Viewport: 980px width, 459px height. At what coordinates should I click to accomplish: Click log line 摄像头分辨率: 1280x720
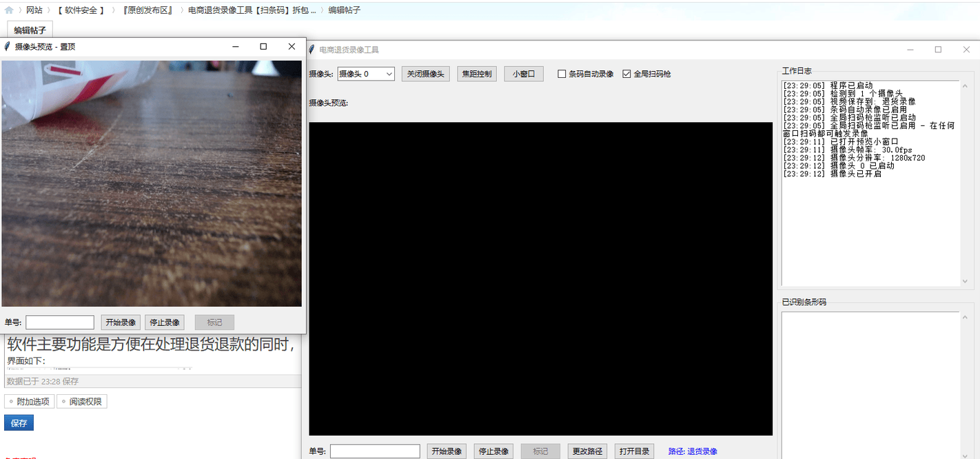[854, 158]
